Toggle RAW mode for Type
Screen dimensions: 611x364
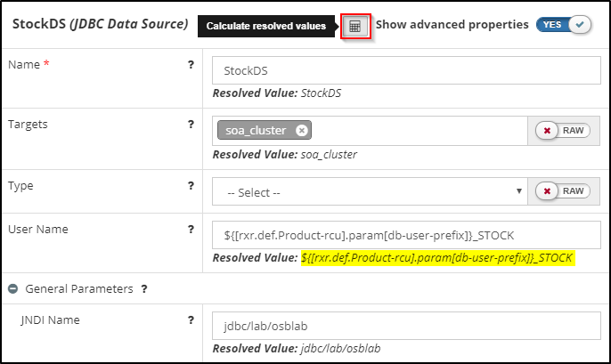[x=563, y=191]
